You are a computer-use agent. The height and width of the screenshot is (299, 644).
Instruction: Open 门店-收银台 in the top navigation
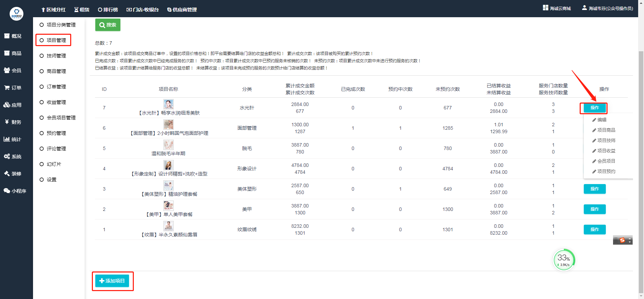(143, 10)
